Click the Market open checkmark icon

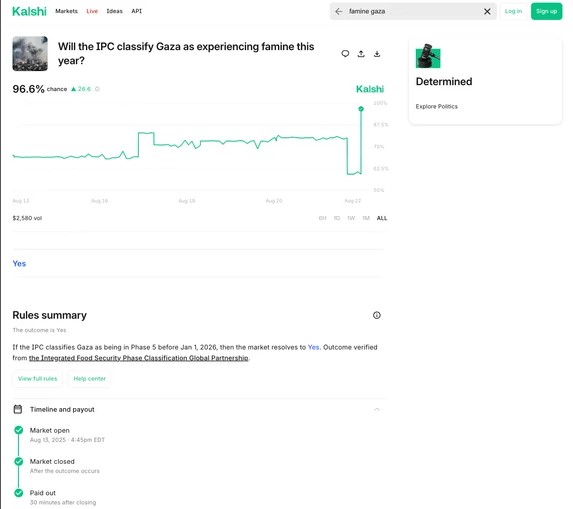tap(19, 430)
